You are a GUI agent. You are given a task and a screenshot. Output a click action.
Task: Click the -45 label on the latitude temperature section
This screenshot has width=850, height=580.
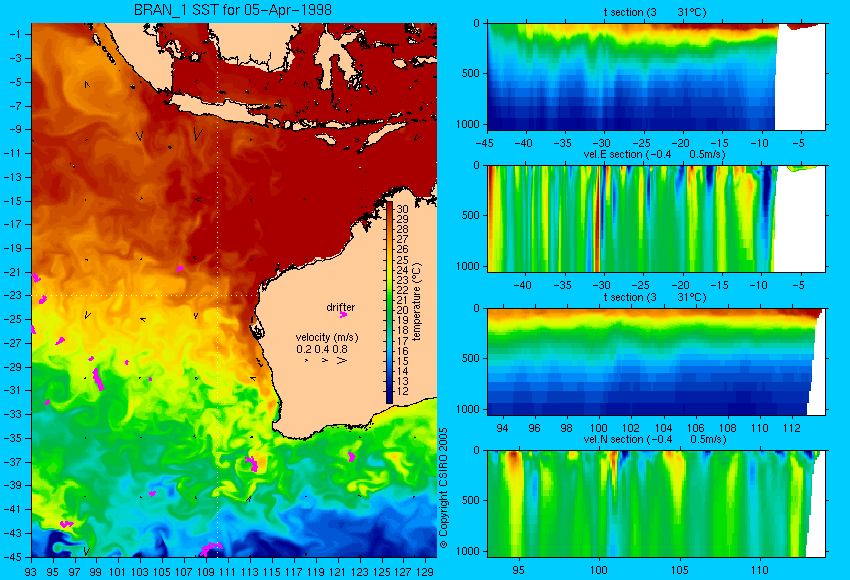tap(486, 143)
